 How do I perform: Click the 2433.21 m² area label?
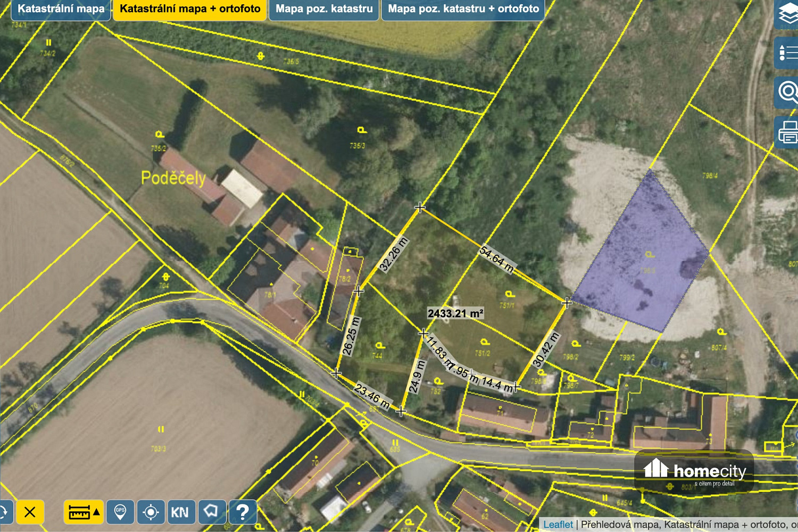[455, 313]
